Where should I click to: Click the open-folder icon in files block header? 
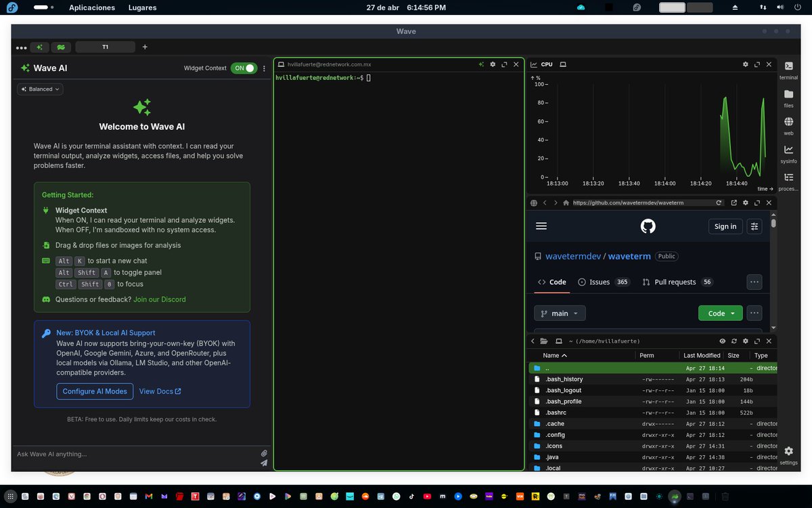click(544, 341)
